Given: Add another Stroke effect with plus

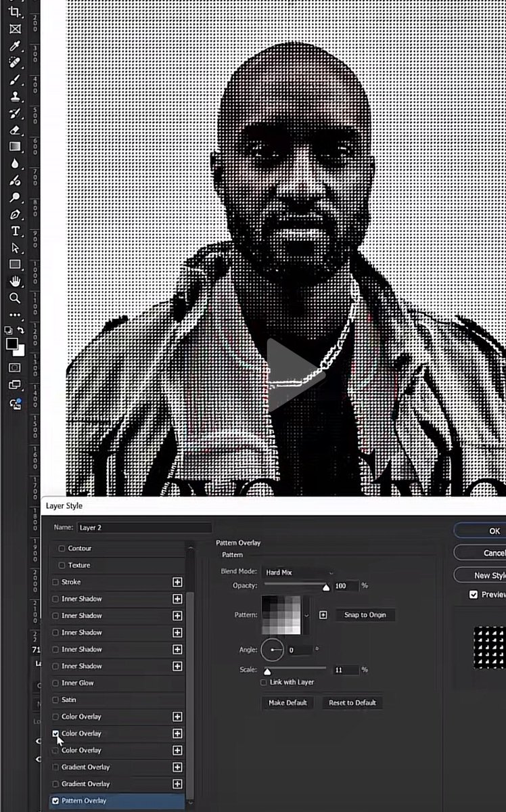Looking at the screenshot, I should pos(177,582).
